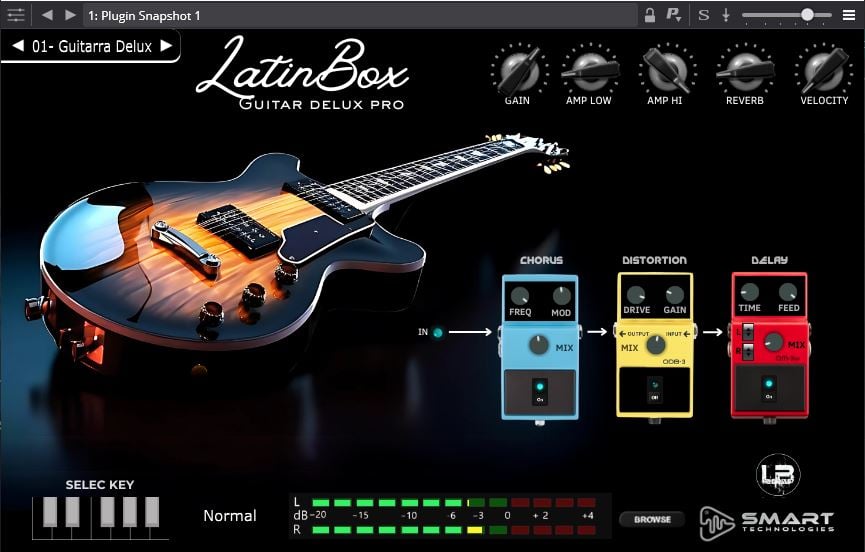This screenshot has height=552, width=865.
Task: Click the delay TIME knob
Action: 749,292
